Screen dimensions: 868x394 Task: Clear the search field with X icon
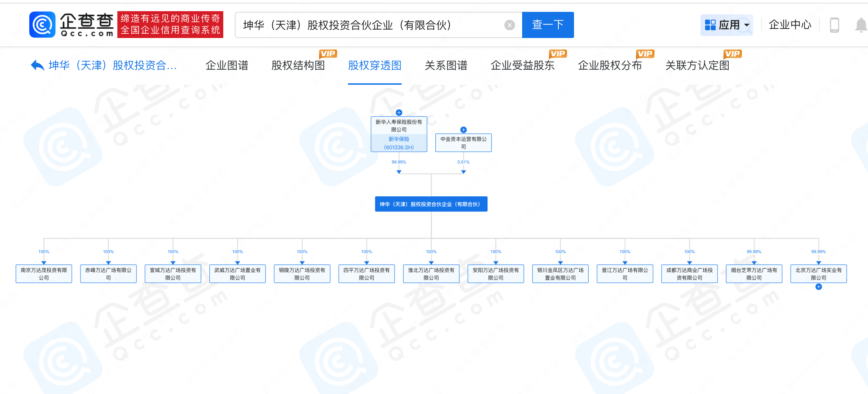pyautogui.click(x=509, y=25)
